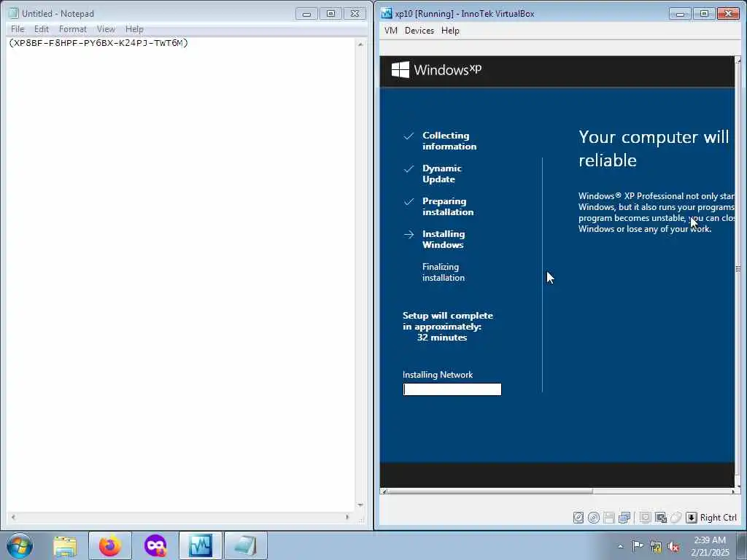Viewport: 747px width, 560px height.
Task: Click Notepad's vertical scroll up arrow
Action: [x=360, y=44]
